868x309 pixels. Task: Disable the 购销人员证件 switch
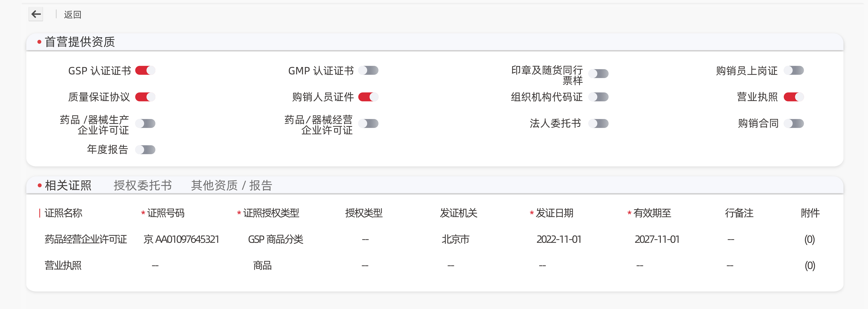(x=368, y=97)
